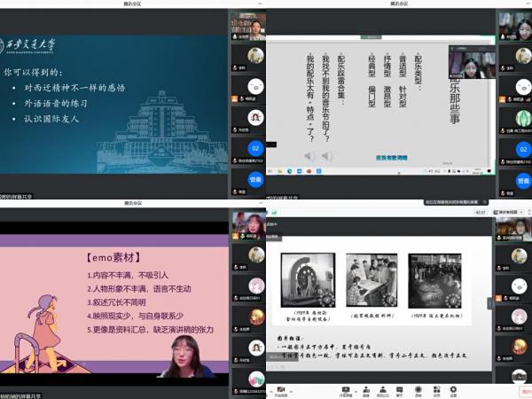Click the right speaker icon on the vertical-text slide

[x=325, y=156]
